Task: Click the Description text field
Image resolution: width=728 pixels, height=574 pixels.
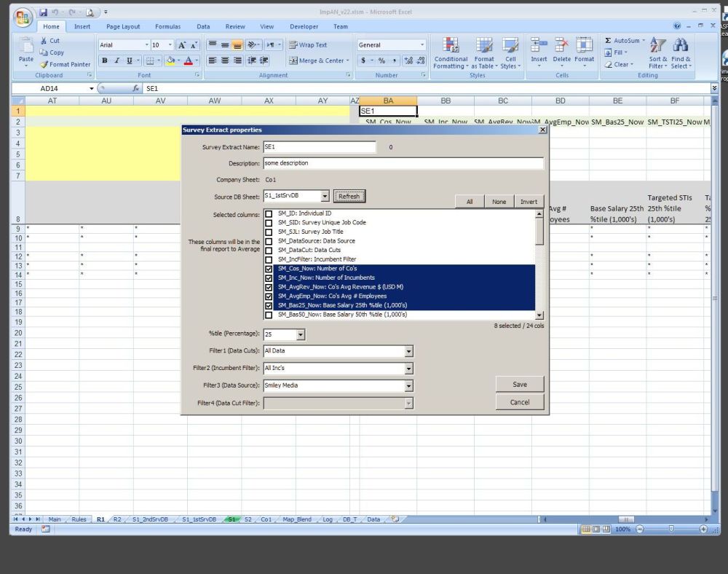Action: point(403,163)
